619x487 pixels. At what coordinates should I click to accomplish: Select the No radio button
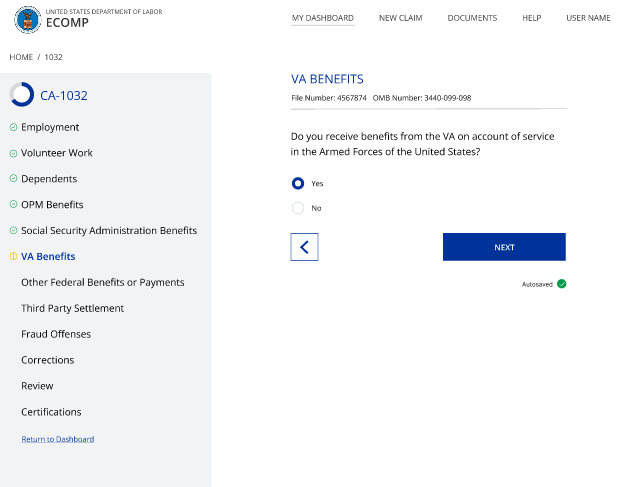click(297, 208)
